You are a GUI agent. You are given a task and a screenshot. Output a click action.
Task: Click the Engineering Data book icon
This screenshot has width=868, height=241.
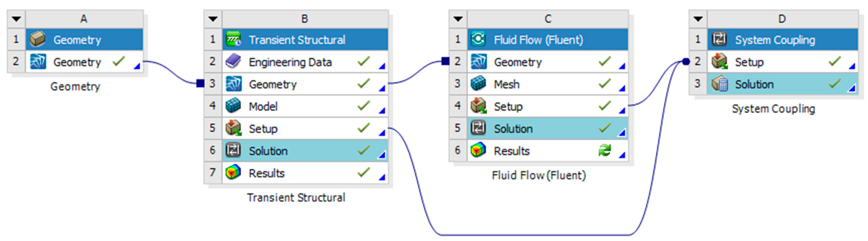(x=233, y=62)
